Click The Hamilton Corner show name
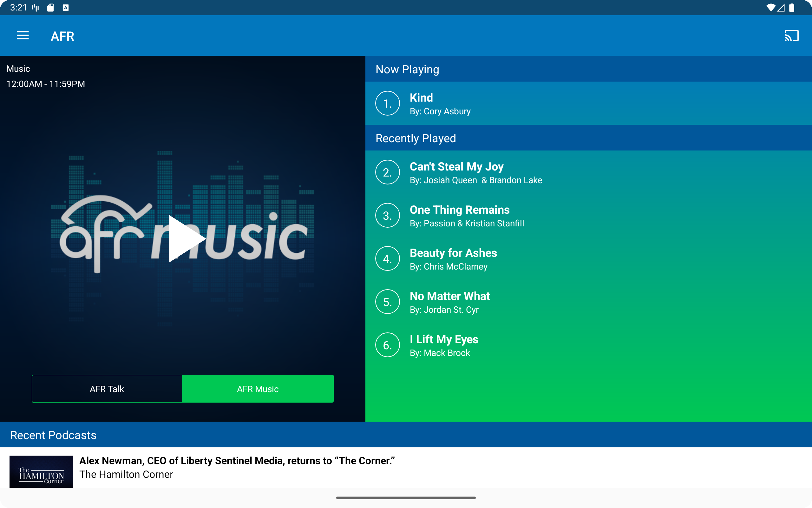812x508 pixels. 126,474
